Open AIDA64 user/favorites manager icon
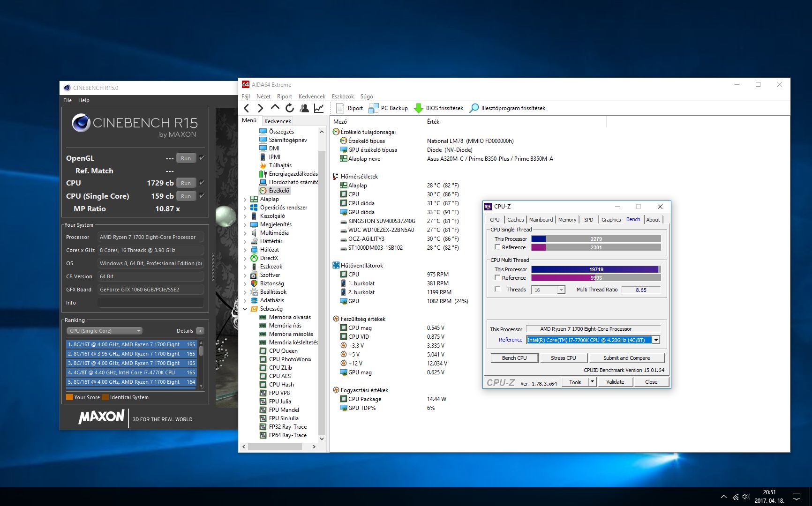 [x=304, y=108]
